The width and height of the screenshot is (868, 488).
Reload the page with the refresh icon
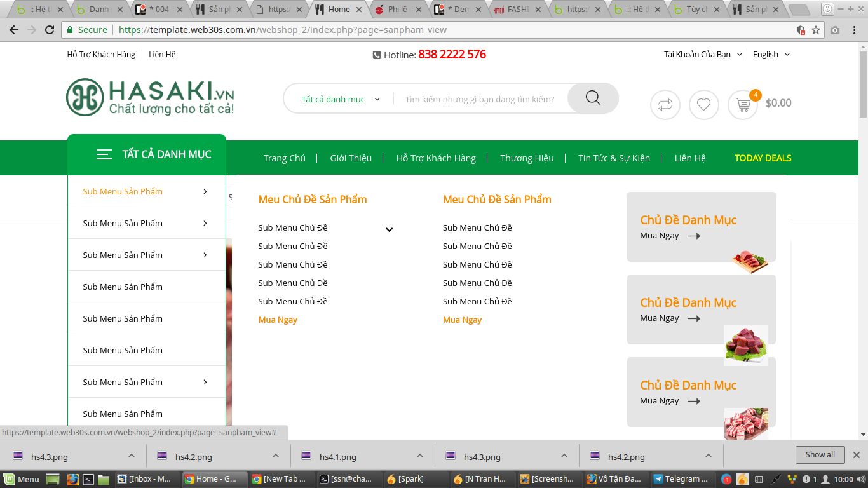pyautogui.click(x=50, y=30)
